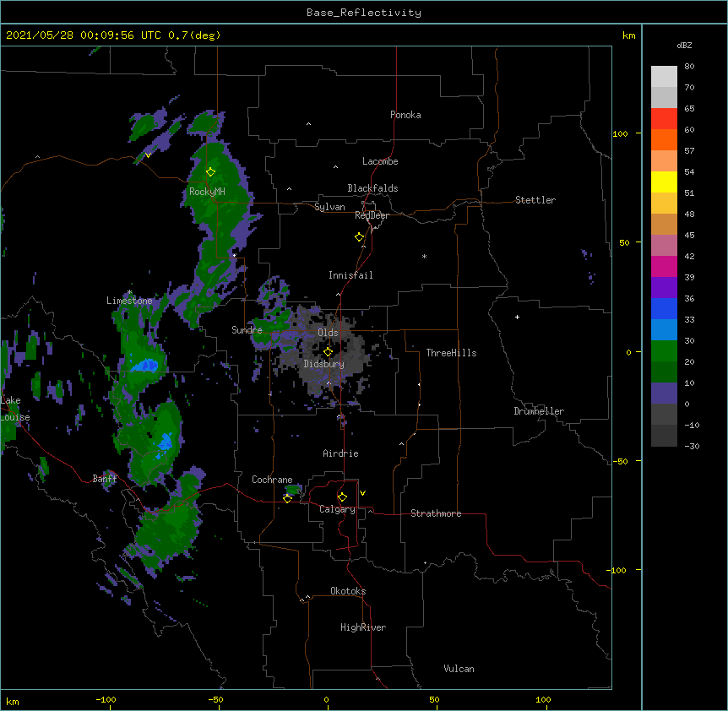Viewport: 728px width, 711px height.
Task: Click the Sundre town label
Action: pyautogui.click(x=247, y=330)
